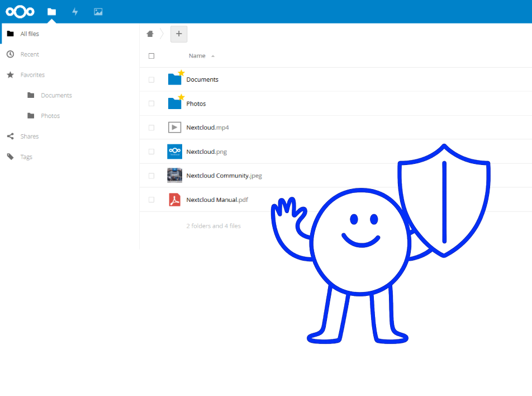The image size is (532, 396).
Task: Tick the checkbox for Nextcloud.png
Action: point(151,152)
